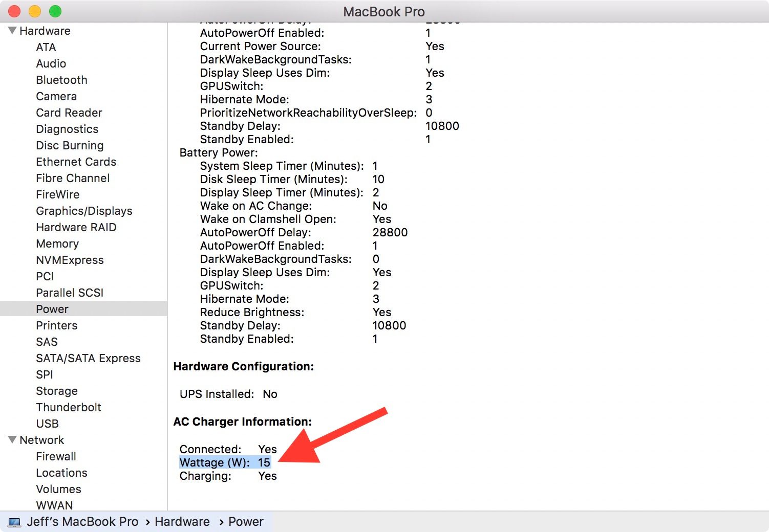Click the PrioritizeNetworkReachabilityOverSleep label
The height and width of the screenshot is (532, 769).
[308, 113]
